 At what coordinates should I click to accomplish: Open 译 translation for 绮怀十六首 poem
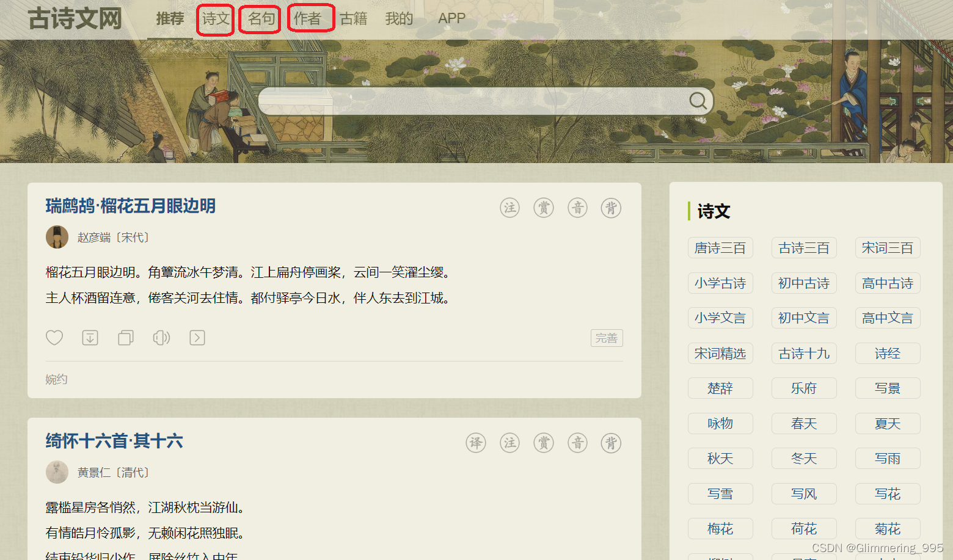pyautogui.click(x=476, y=443)
